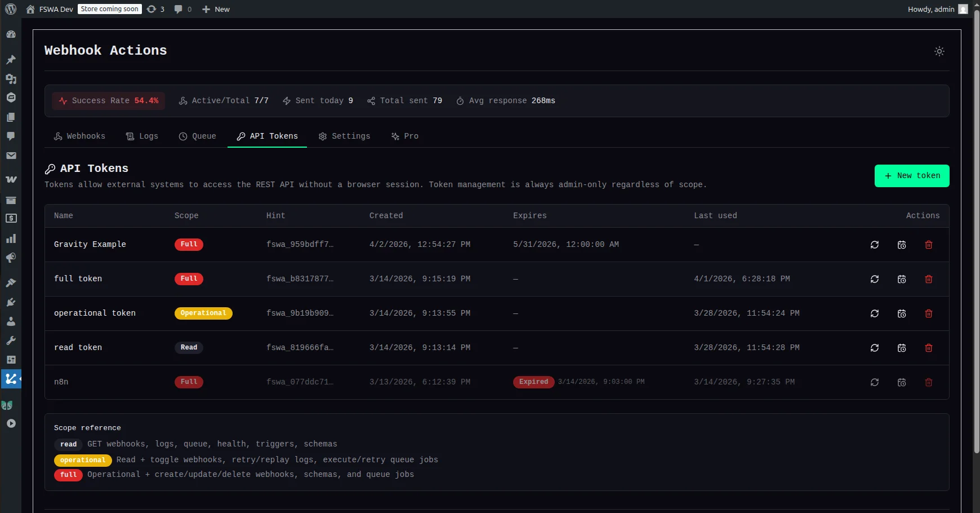980x513 pixels.
Task: Open Howdy, admin account menu
Action: [x=937, y=9]
